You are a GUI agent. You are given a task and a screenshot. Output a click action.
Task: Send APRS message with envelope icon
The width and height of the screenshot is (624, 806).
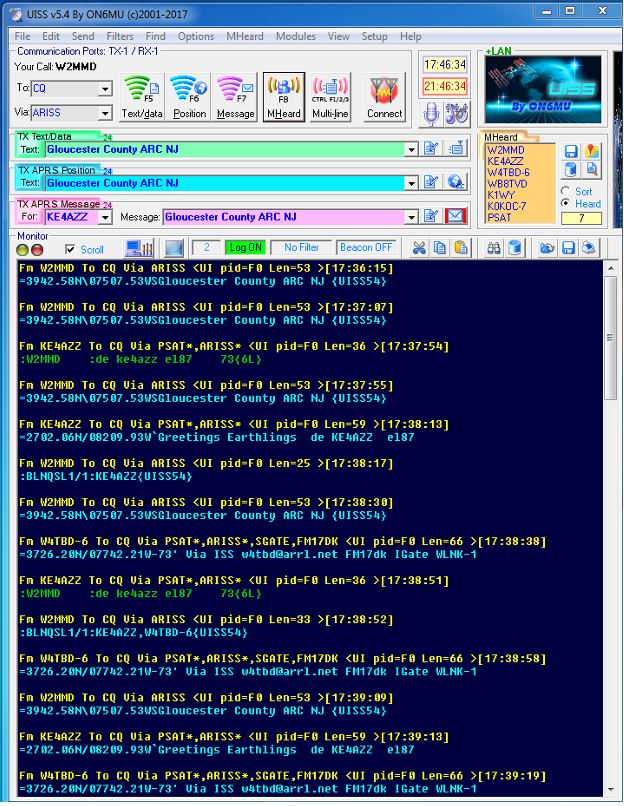click(455, 216)
